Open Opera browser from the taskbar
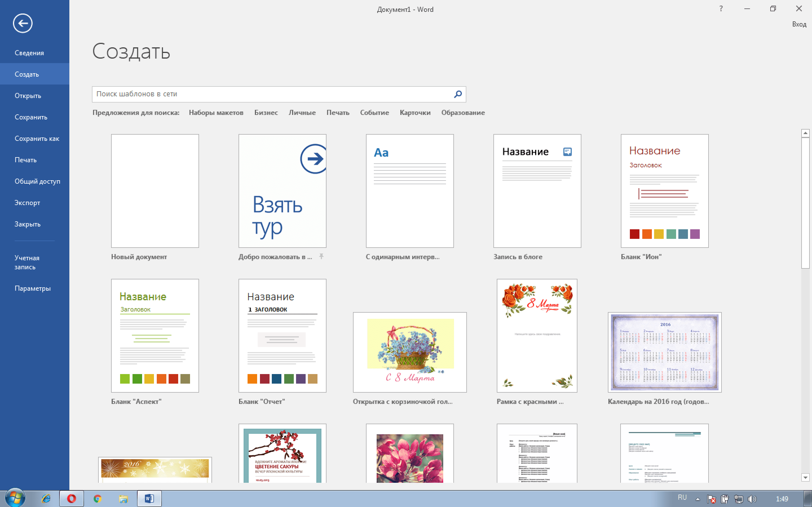Screen dimensions: 812x507 pyautogui.click(x=71, y=498)
